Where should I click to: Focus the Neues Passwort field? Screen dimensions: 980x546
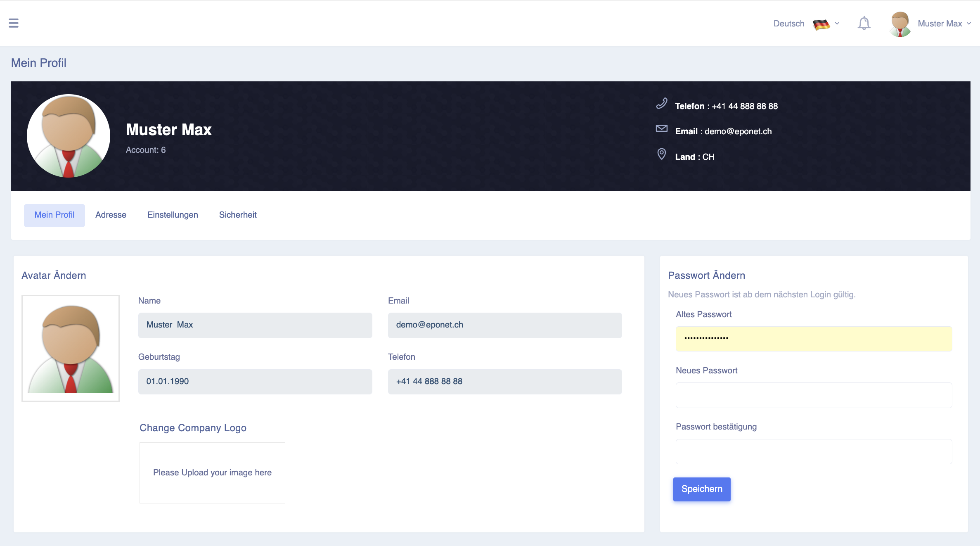point(814,395)
